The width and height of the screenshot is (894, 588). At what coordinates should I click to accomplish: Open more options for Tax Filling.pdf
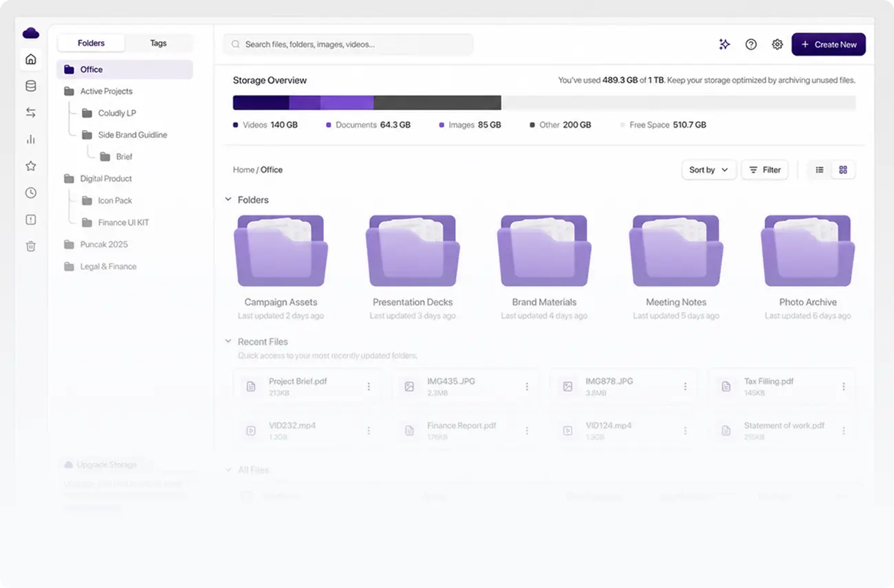[x=843, y=386]
